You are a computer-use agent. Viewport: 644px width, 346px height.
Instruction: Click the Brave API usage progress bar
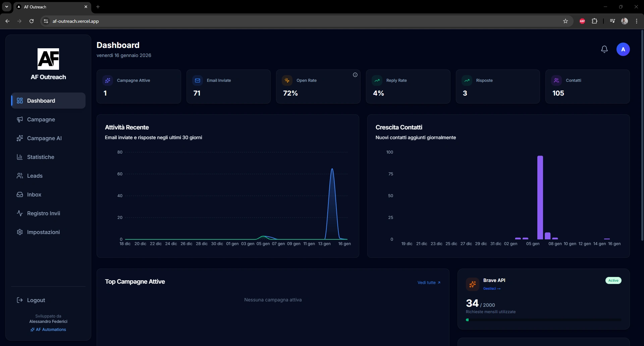pos(543,320)
